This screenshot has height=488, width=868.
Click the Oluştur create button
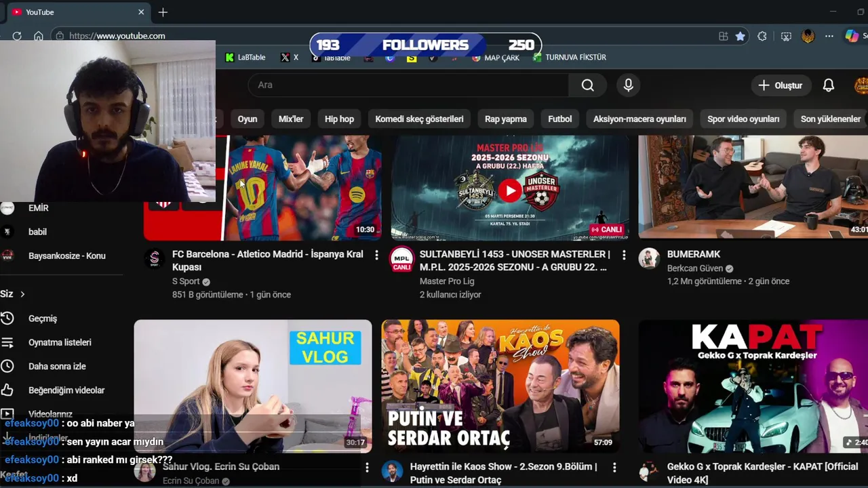tap(781, 85)
